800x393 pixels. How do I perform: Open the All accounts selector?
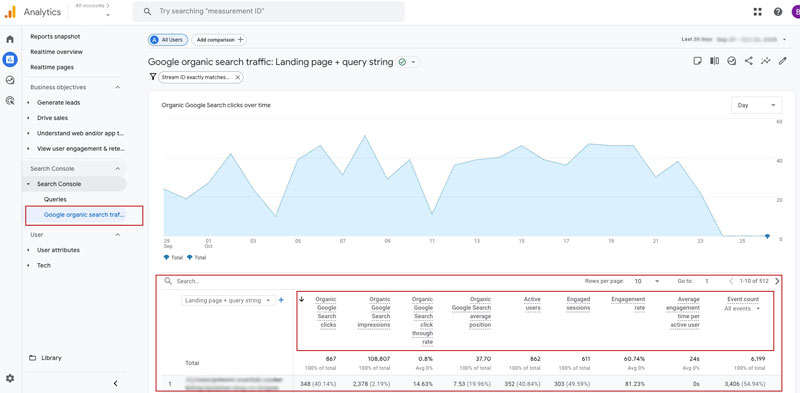92,10
